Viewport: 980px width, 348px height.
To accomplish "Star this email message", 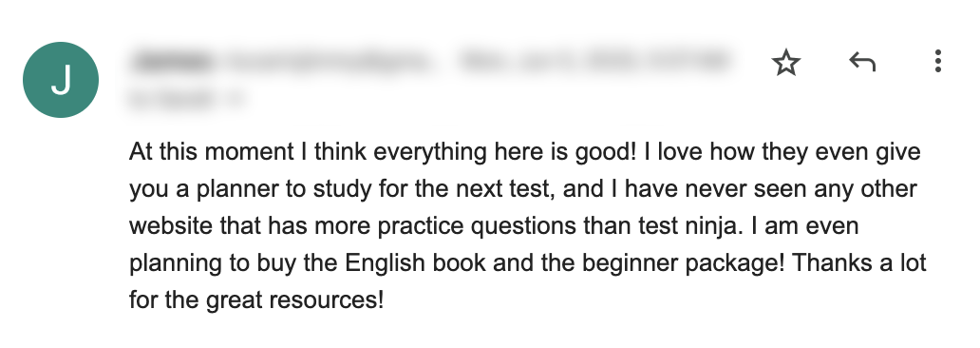I will [785, 63].
